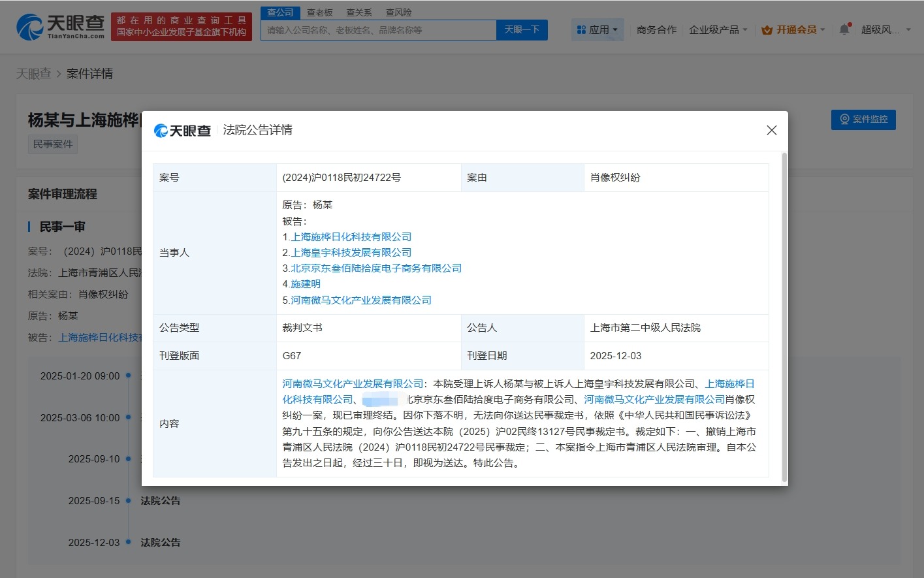The width and height of the screenshot is (924, 578).
Task: Click the company search input field
Action: pos(378,30)
